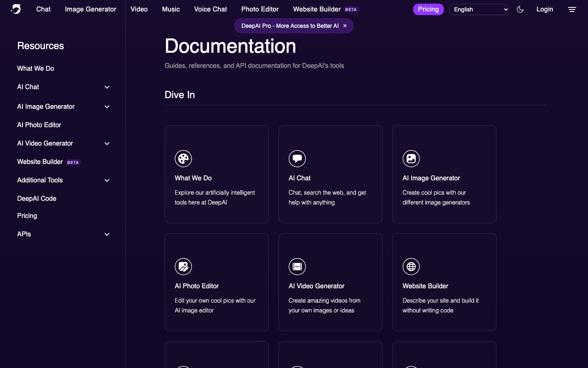Viewport: 588px width, 368px height.
Task: Click the Website Builder globe icon
Action: 411,267
